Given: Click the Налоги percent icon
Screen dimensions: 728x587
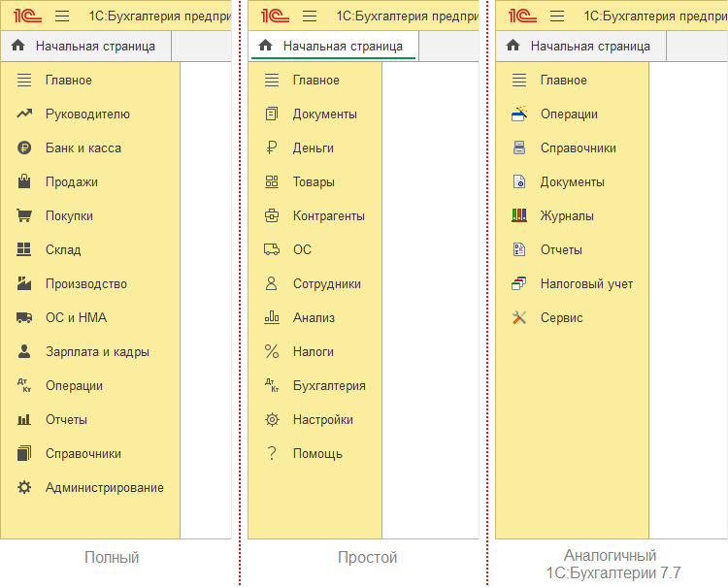Looking at the screenshot, I should [272, 351].
